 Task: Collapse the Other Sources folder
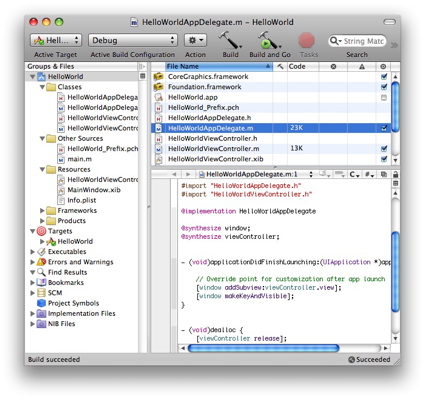pyautogui.click(x=42, y=138)
